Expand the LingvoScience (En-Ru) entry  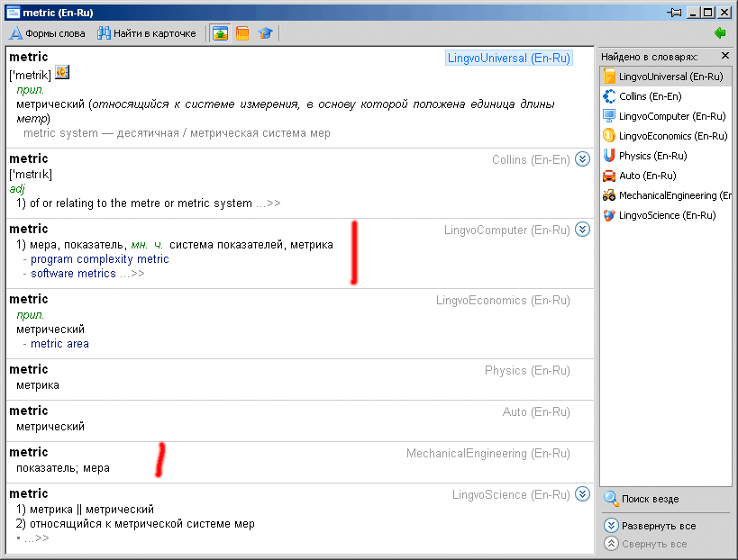click(582, 494)
